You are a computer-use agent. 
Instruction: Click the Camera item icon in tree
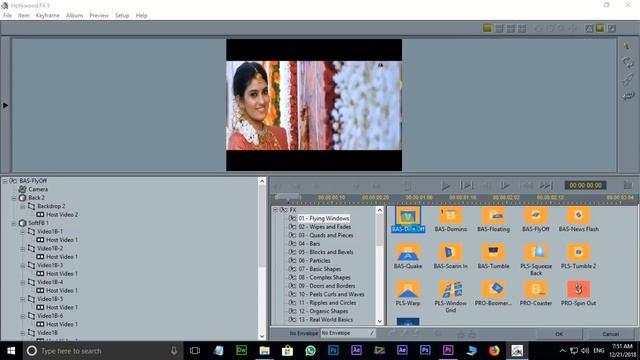click(x=22, y=189)
